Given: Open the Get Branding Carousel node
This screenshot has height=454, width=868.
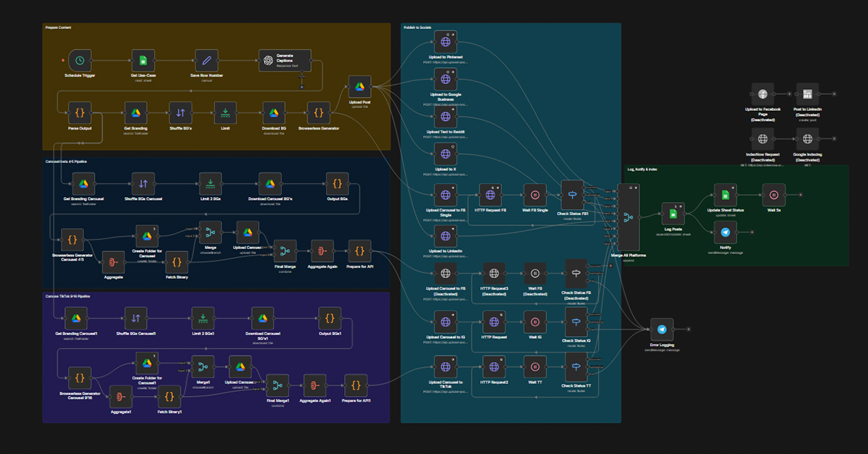Looking at the screenshot, I should (x=82, y=183).
